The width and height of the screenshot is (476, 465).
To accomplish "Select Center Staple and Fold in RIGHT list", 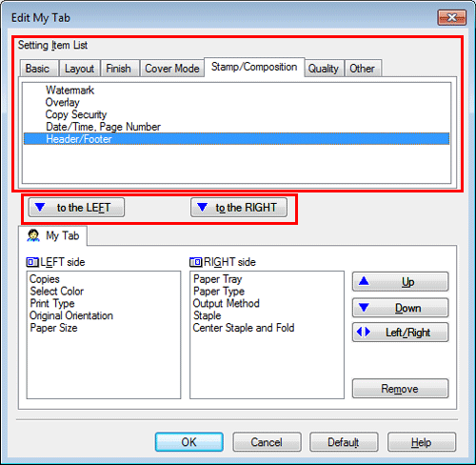I will pos(244,328).
